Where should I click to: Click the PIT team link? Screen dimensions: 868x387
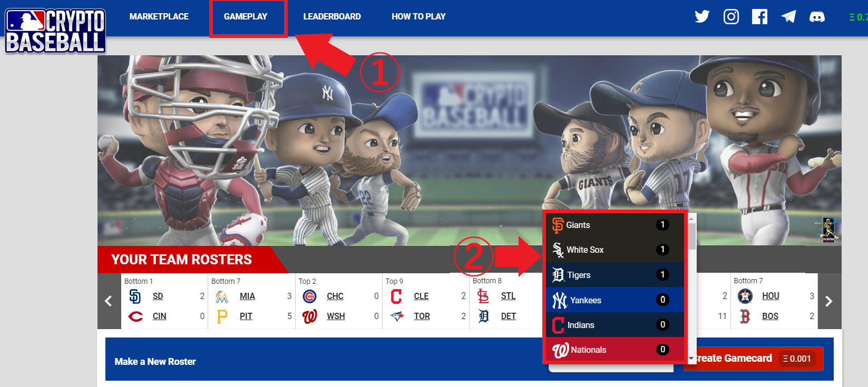[x=246, y=316]
